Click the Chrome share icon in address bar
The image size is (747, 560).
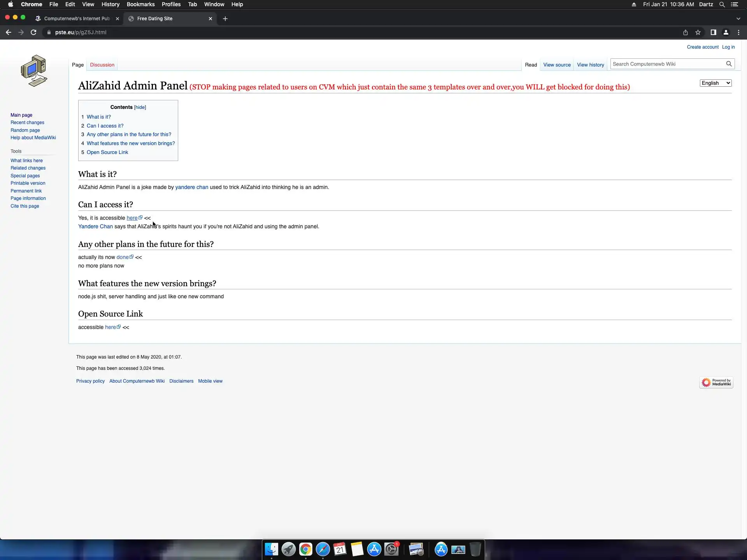[686, 32]
